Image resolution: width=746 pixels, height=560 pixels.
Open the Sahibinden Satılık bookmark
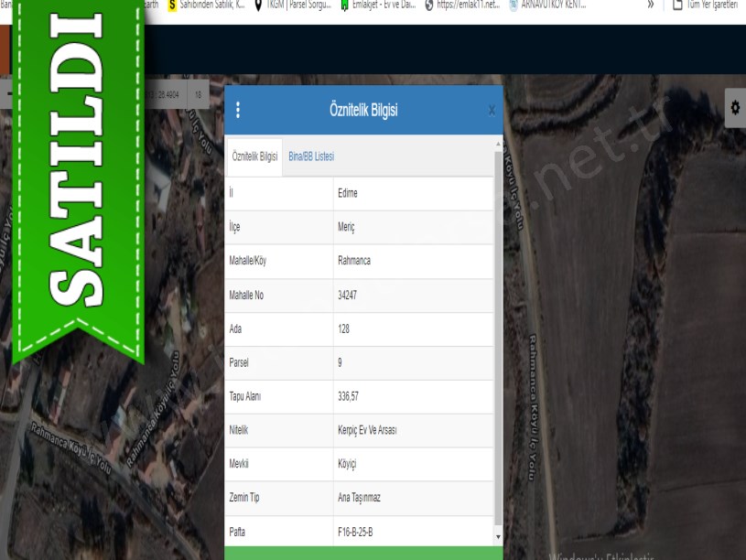click(206, 5)
